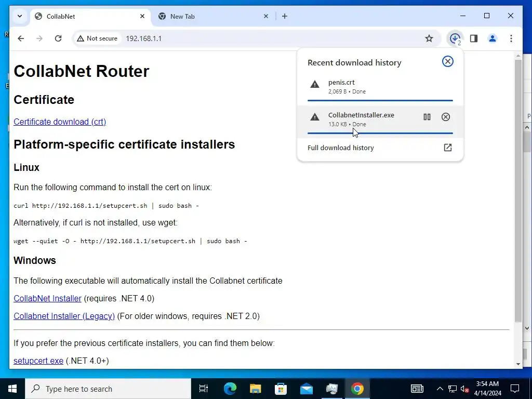Click the Collabnet Installer (Legacy) link

click(64, 316)
